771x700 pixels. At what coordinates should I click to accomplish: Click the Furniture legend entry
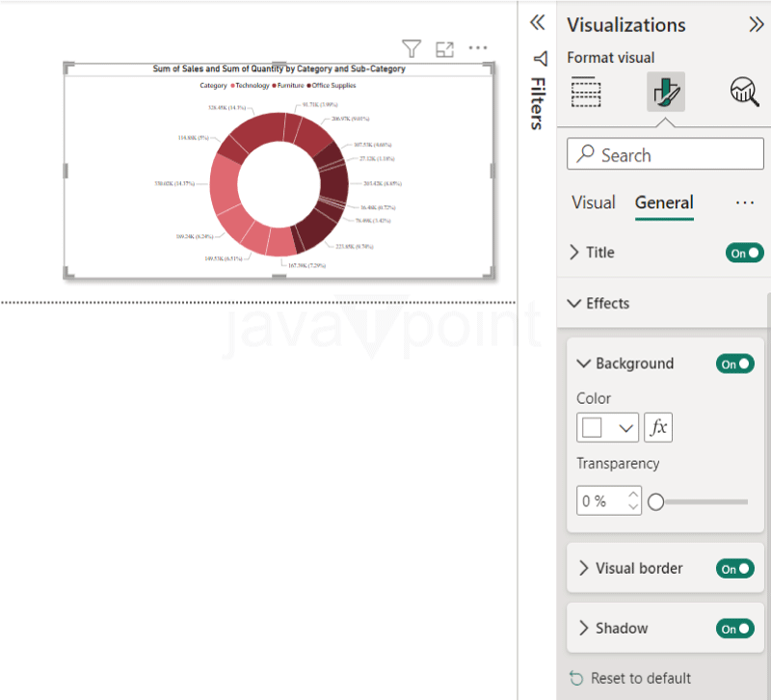coord(288,86)
